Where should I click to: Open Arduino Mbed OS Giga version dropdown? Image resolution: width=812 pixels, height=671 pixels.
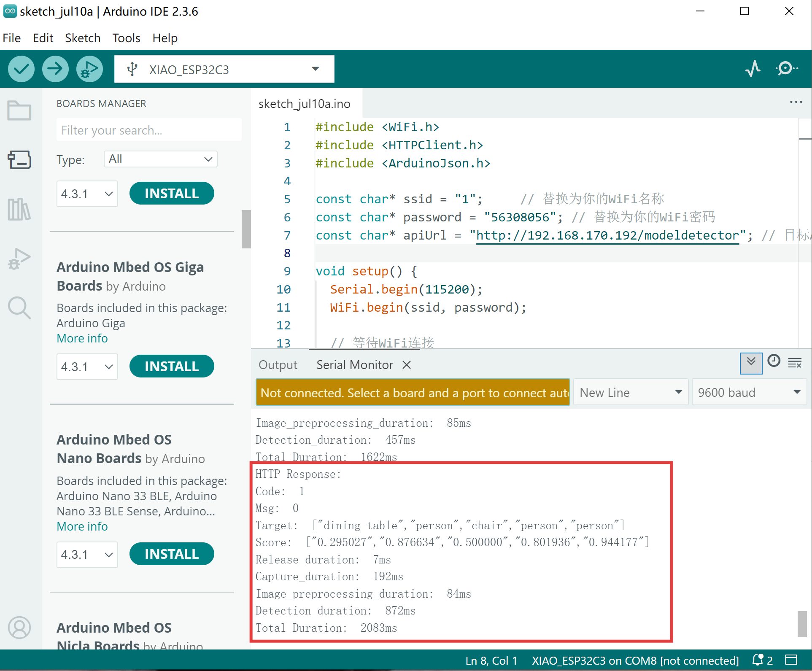point(87,367)
